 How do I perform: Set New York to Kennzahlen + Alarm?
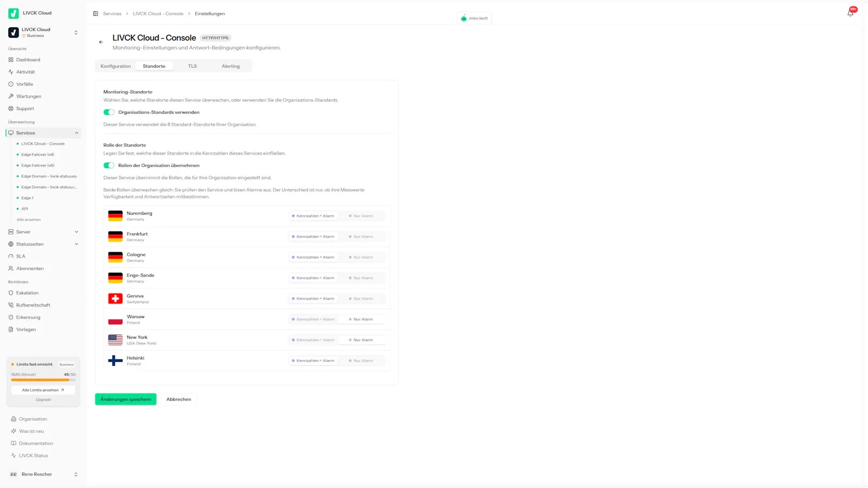(313, 340)
